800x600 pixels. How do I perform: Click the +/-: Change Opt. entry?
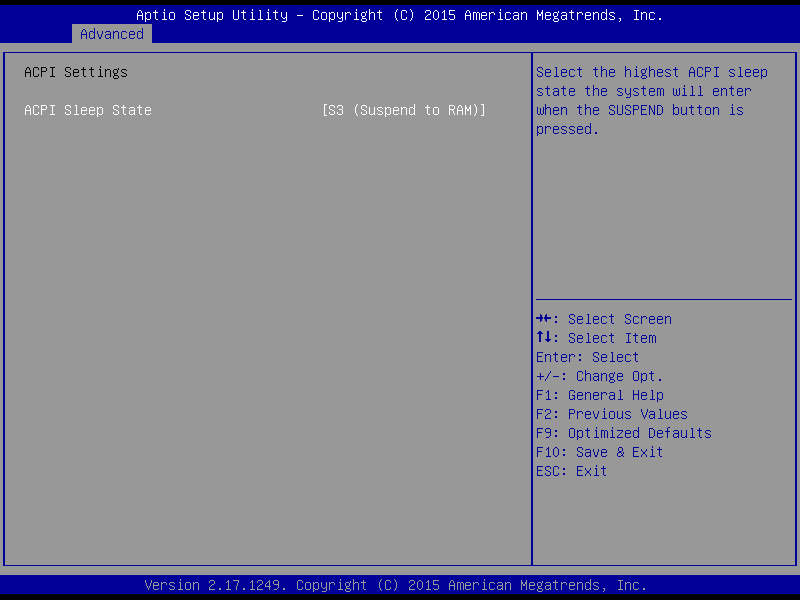point(599,376)
